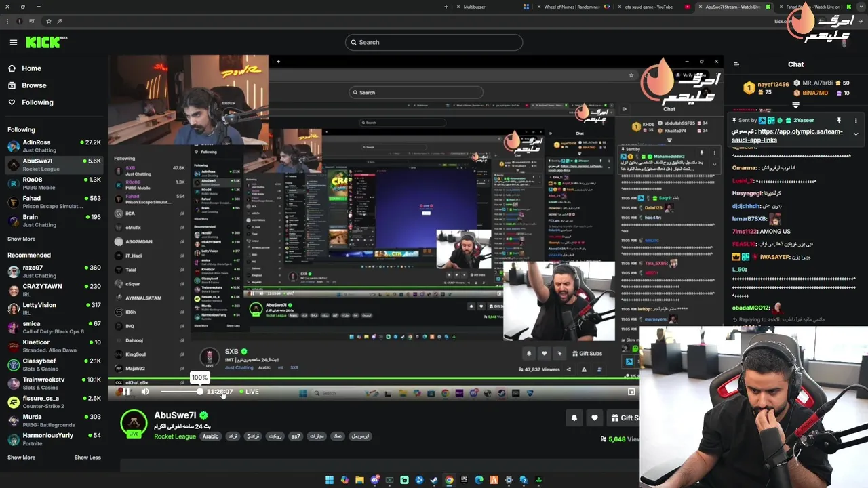Open File Explorer from taskbar
The height and width of the screenshot is (488, 868).
[x=359, y=480]
